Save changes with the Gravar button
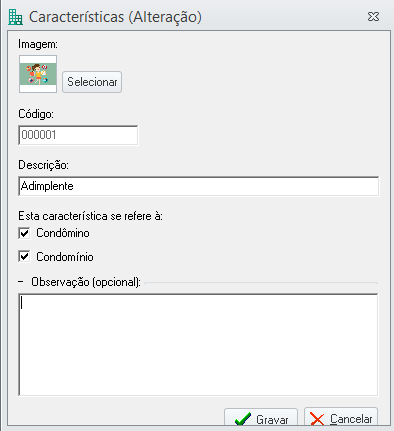The height and width of the screenshot is (431, 394). point(261,417)
